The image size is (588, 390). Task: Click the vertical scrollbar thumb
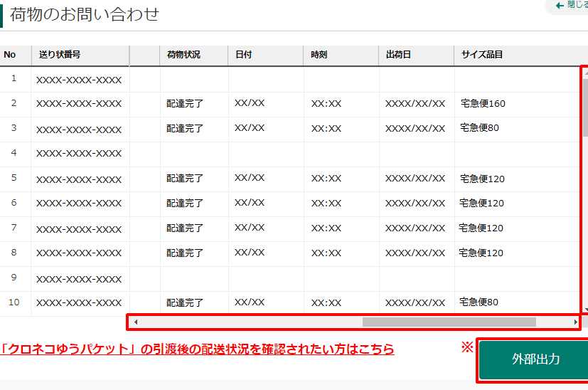585,107
